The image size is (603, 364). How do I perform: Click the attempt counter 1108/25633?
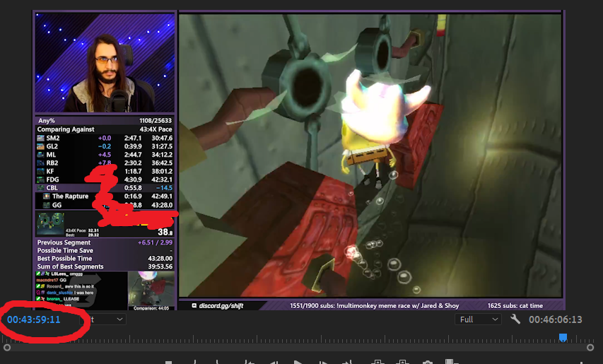click(156, 121)
